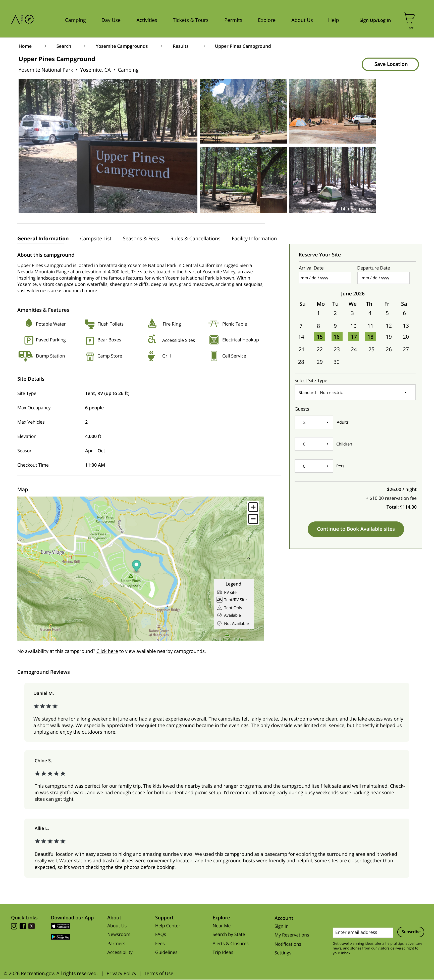Select June 15 on the calendar
This screenshot has width=434, height=980.
pos(320,337)
